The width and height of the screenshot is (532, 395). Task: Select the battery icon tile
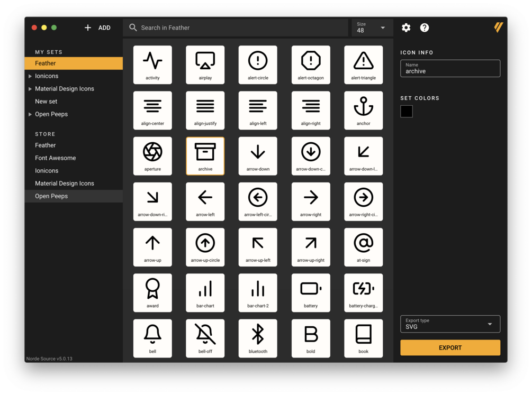[x=311, y=292]
